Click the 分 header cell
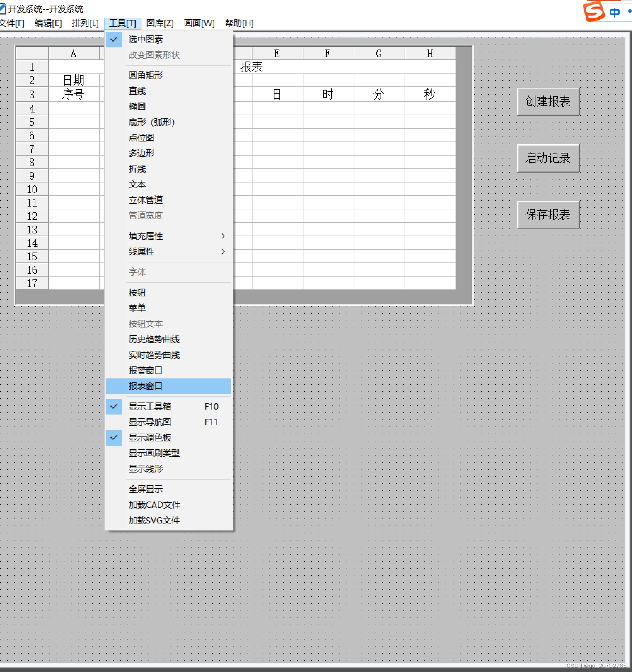Screen dimensions: 632x672 point(379,94)
